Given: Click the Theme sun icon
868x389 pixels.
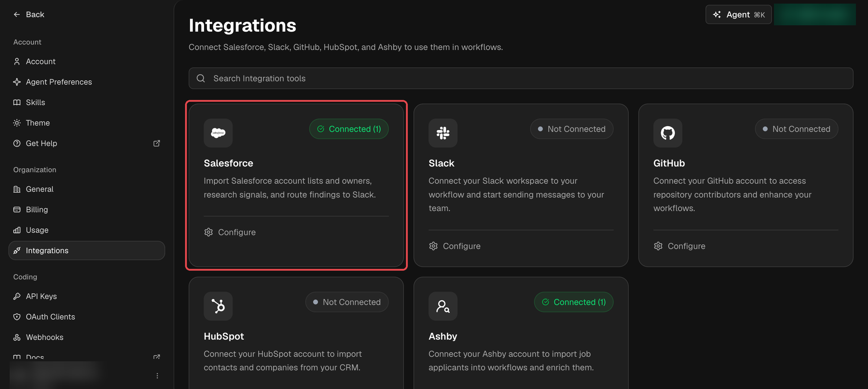Looking at the screenshot, I should click(17, 123).
